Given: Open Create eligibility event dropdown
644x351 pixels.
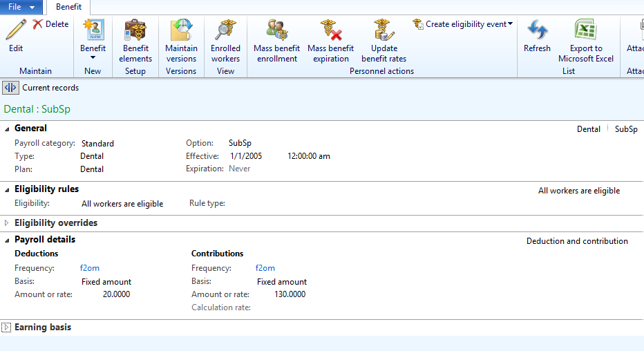Looking at the screenshot, I should pyautogui.click(x=463, y=24).
